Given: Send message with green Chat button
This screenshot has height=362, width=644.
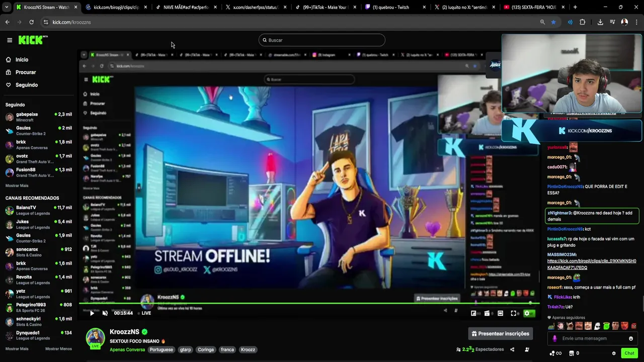Looking at the screenshot, I should point(629,353).
